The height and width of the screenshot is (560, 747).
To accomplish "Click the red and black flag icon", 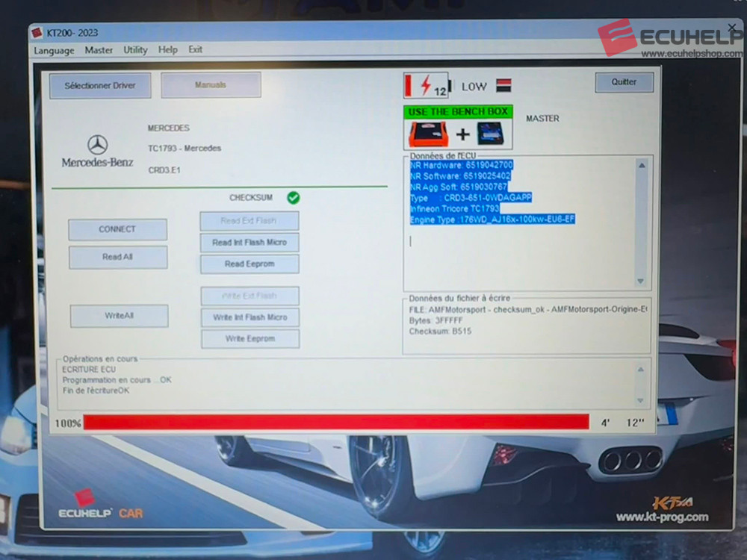I will pyautogui.click(x=503, y=86).
